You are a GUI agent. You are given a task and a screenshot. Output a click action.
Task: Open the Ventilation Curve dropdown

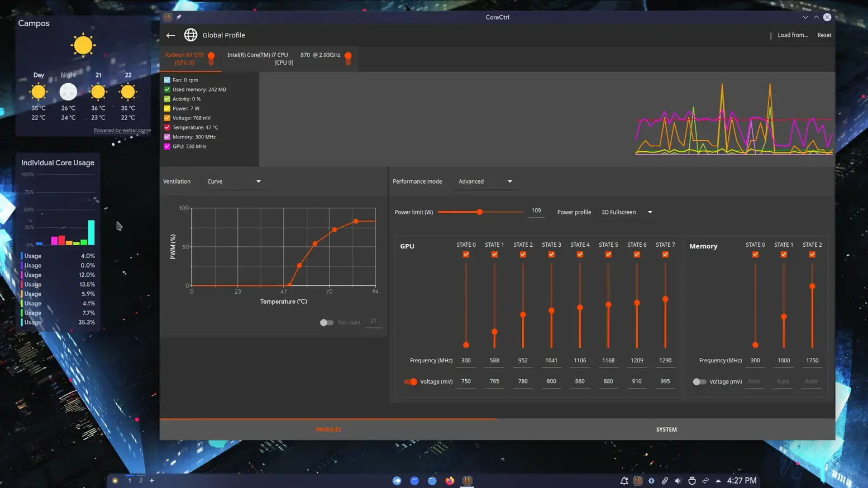pyautogui.click(x=233, y=181)
